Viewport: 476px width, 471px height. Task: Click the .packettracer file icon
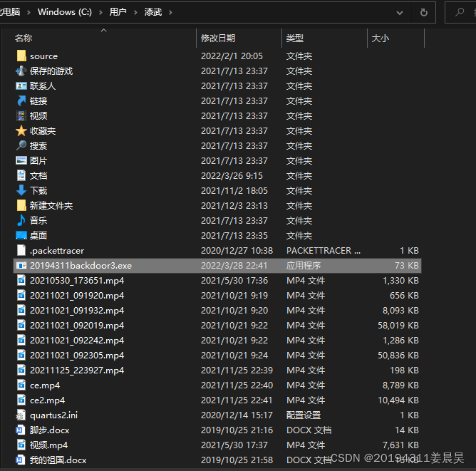click(21, 250)
